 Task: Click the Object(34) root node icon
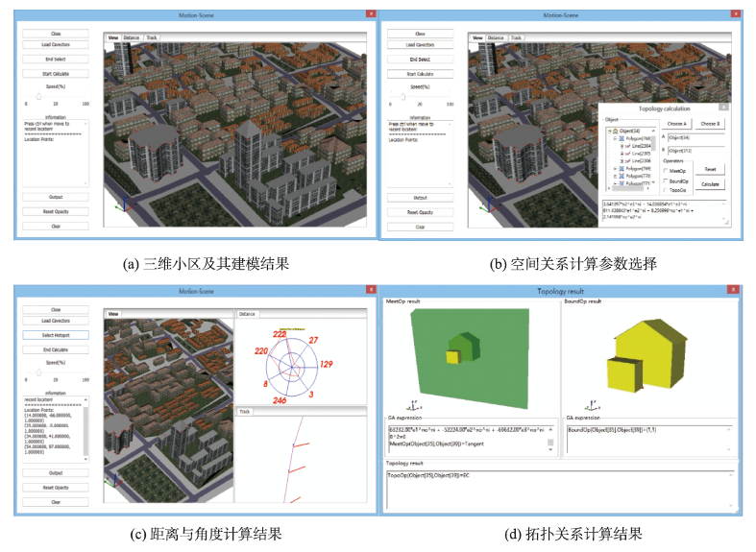615,131
